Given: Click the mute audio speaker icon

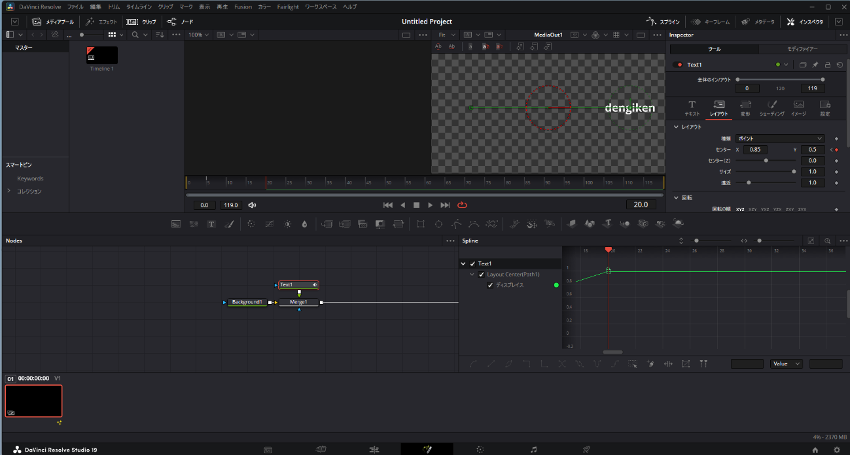Looking at the screenshot, I should tap(252, 205).
